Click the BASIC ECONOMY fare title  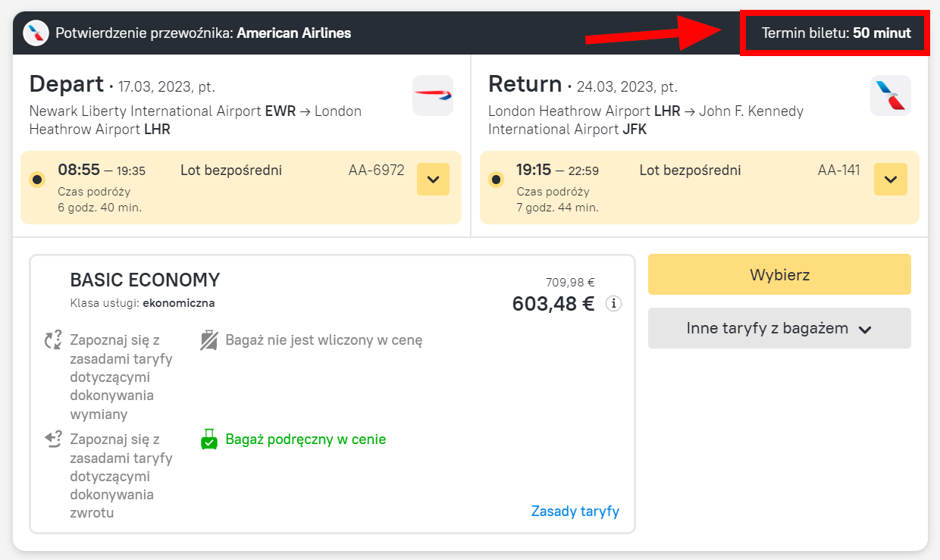[145, 280]
